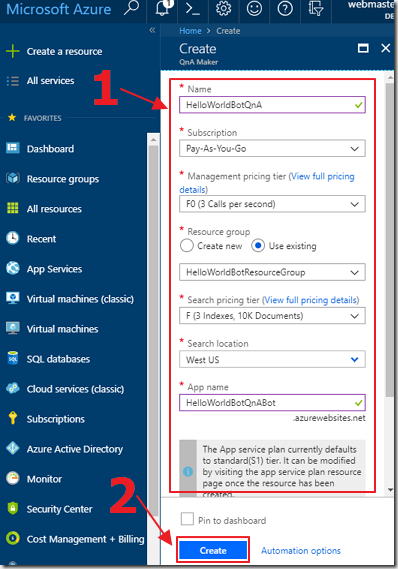Click the Azure Active Directory icon
The image size is (398, 569).
pos(13,448)
